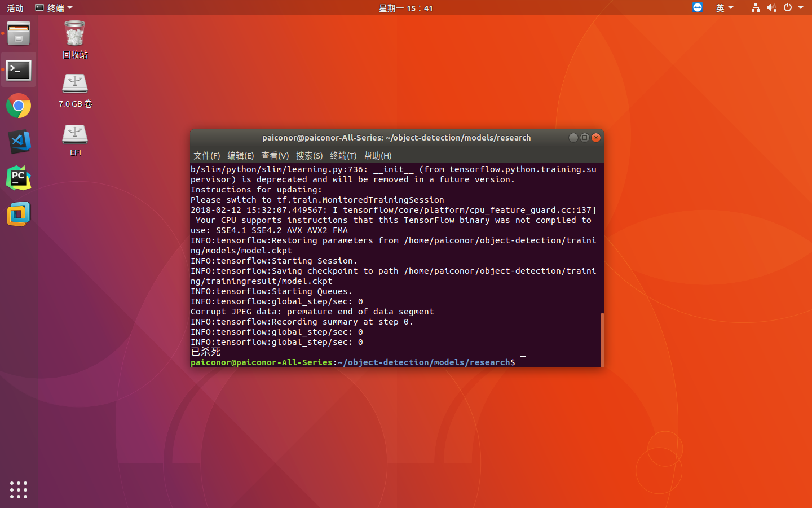This screenshot has height=508, width=812.
Task: Launch Google Chrome from the dock
Action: pos(19,106)
